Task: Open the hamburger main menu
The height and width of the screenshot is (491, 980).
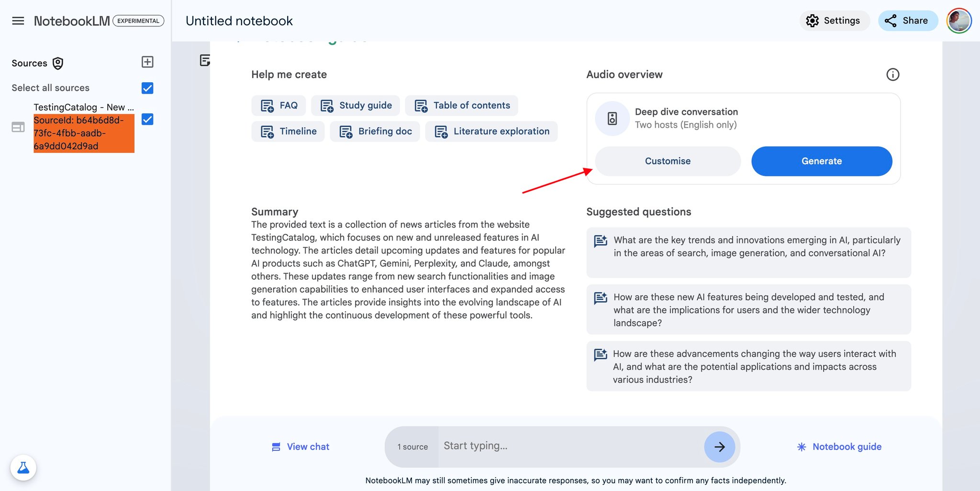Action: click(x=18, y=21)
